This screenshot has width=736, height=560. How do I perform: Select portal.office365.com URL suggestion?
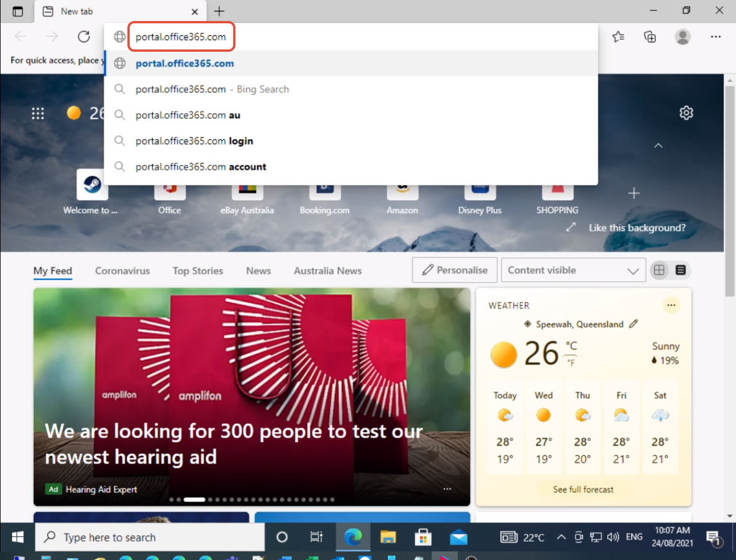[x=351, y=64]
